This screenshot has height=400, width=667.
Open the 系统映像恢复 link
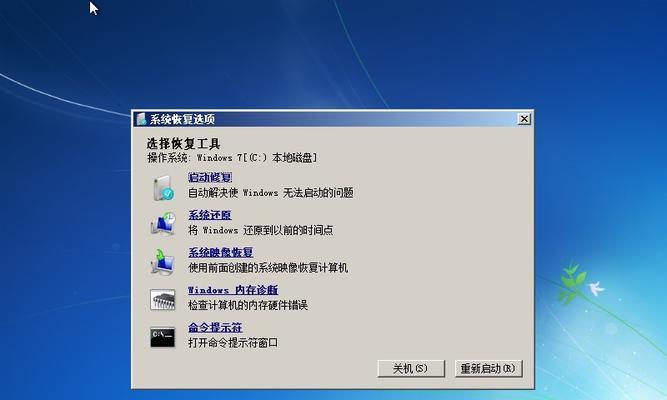(x=221, y=252)
